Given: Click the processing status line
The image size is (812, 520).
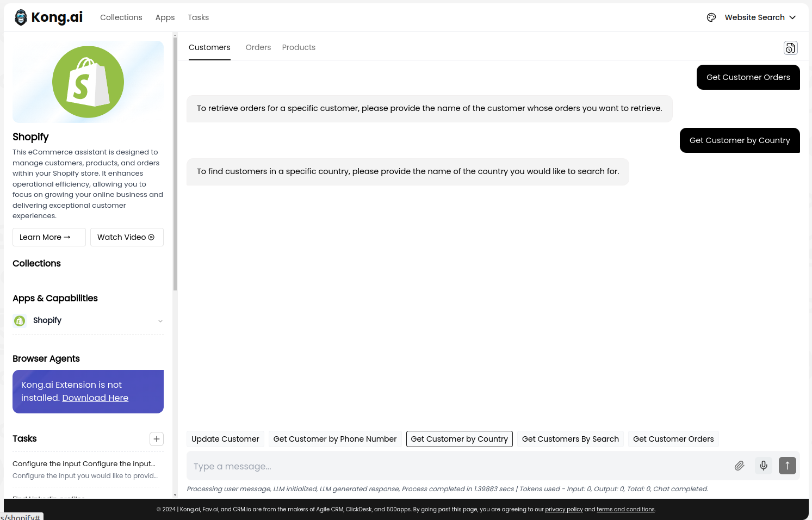Looking at the screenshot, I should (447, 489).
